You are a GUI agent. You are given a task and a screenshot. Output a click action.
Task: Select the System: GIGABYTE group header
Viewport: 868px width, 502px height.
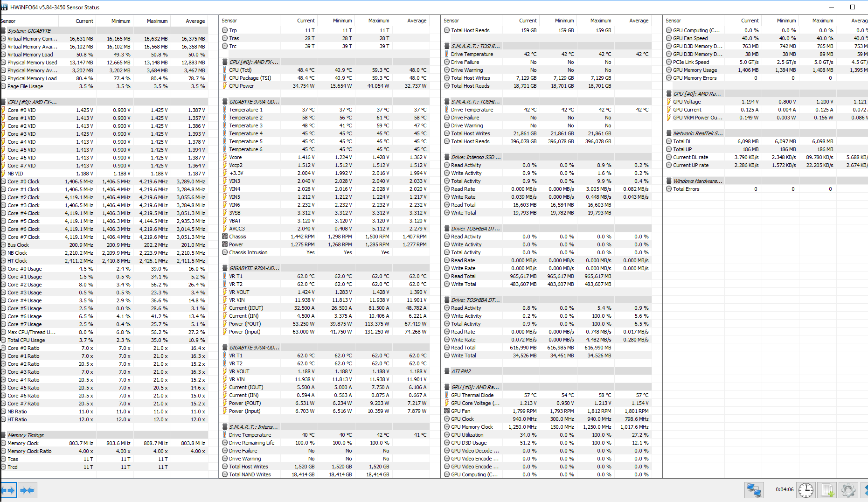point(104,31)
